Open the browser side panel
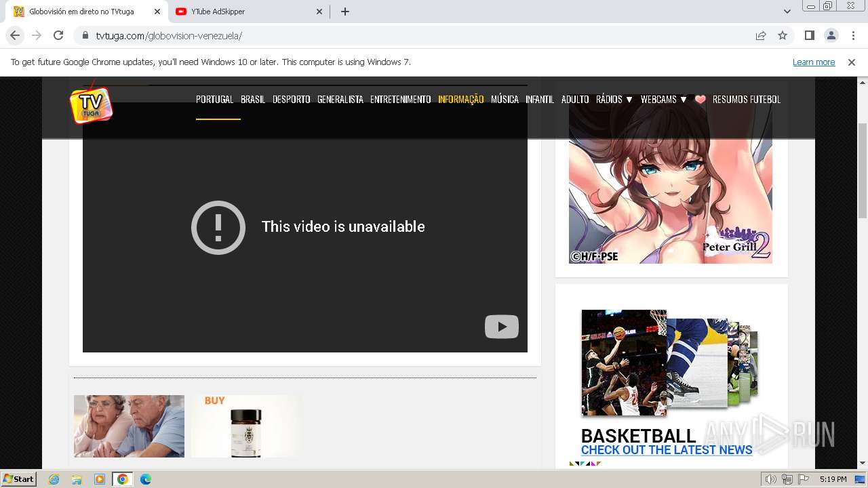 (x=809, y=36)
